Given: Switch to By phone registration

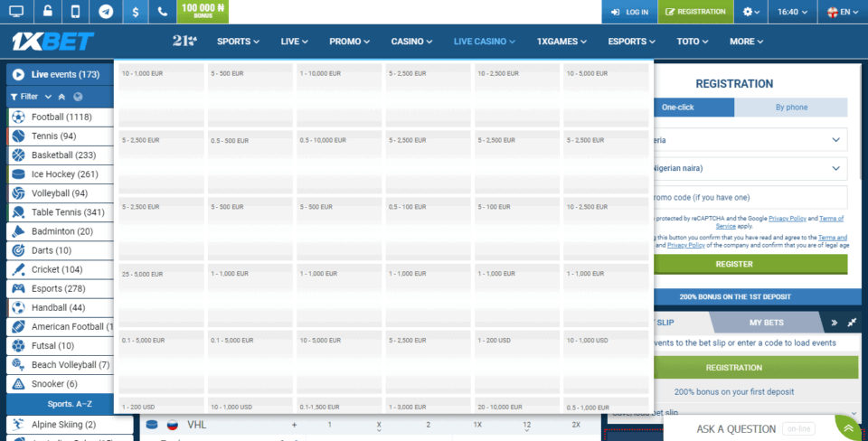Looking at the screenshot, I should [791, 107].
